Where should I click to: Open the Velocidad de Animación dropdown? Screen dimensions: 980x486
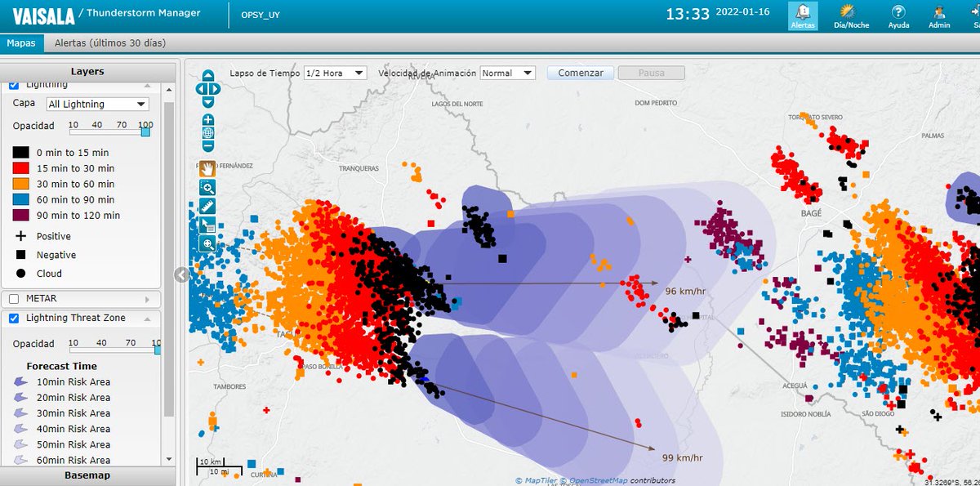[x=507, y=73]
